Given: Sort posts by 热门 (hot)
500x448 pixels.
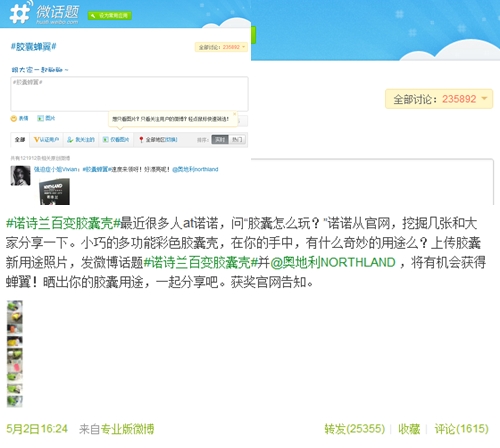Looking at the screenshot, I should (x=237, y=139).
